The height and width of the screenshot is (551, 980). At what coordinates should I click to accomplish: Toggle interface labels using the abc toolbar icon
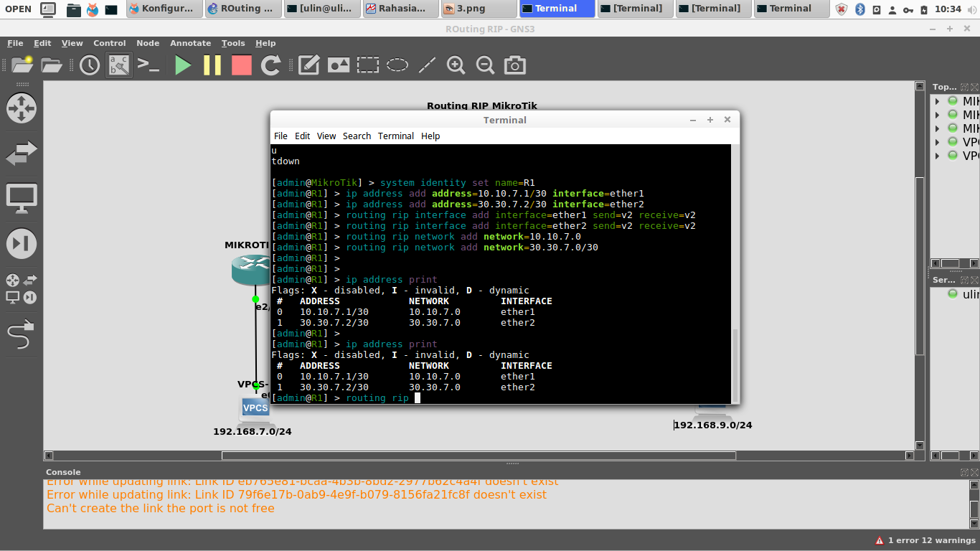click(118, 65)
